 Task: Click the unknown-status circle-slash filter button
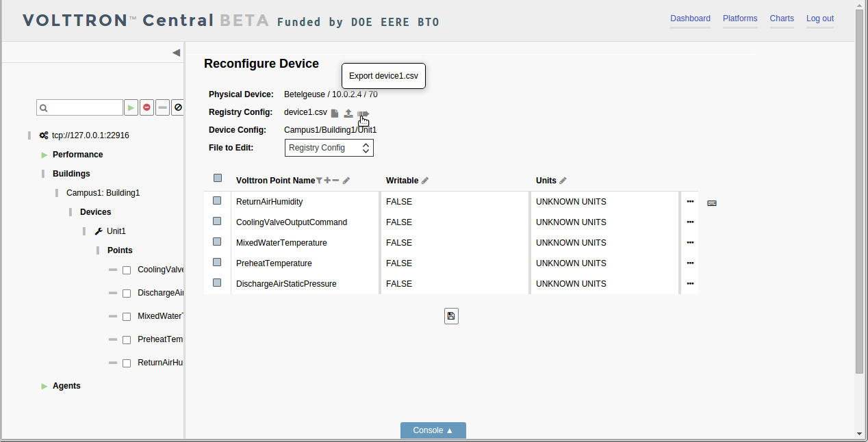(x=178, y=107)
